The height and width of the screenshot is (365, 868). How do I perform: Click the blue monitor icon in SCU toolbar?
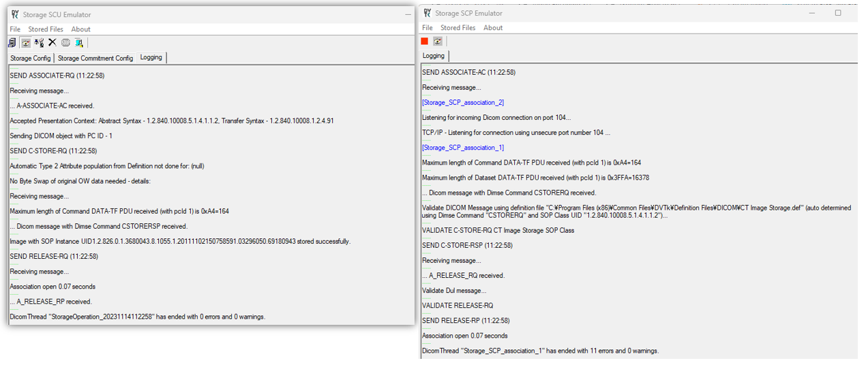[79, 43]
